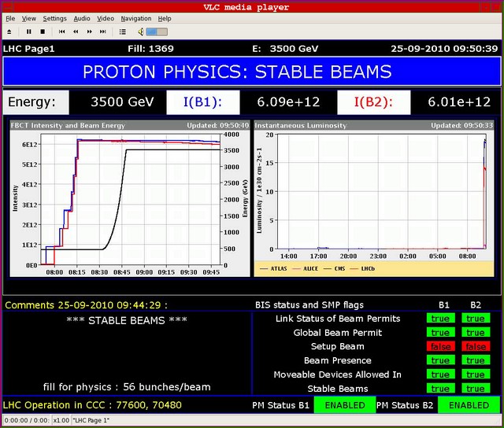Click ENABLED indicator for PM Status B2
This screenshot has width=504, height=428.
[469, 405]
